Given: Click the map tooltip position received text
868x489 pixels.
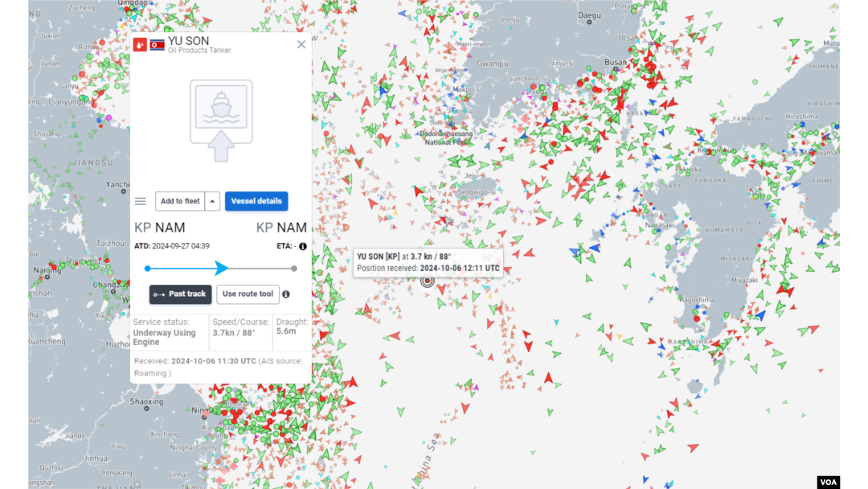Looking at the screenshot, I should coord(428,268).
